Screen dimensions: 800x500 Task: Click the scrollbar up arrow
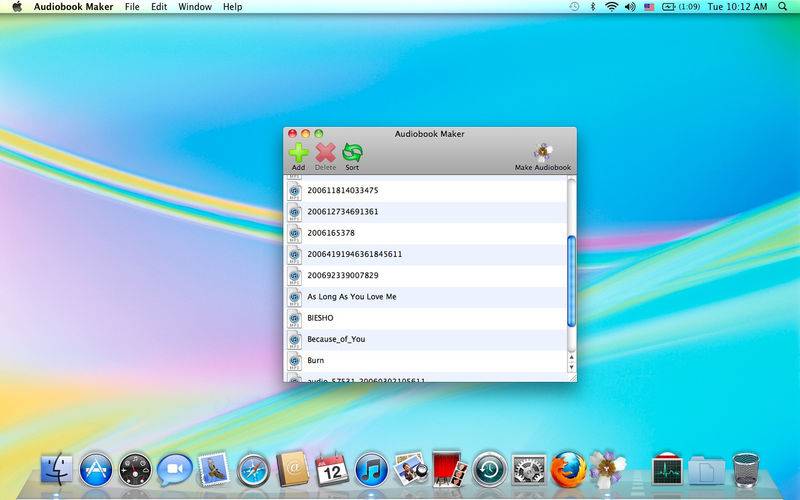571,358
